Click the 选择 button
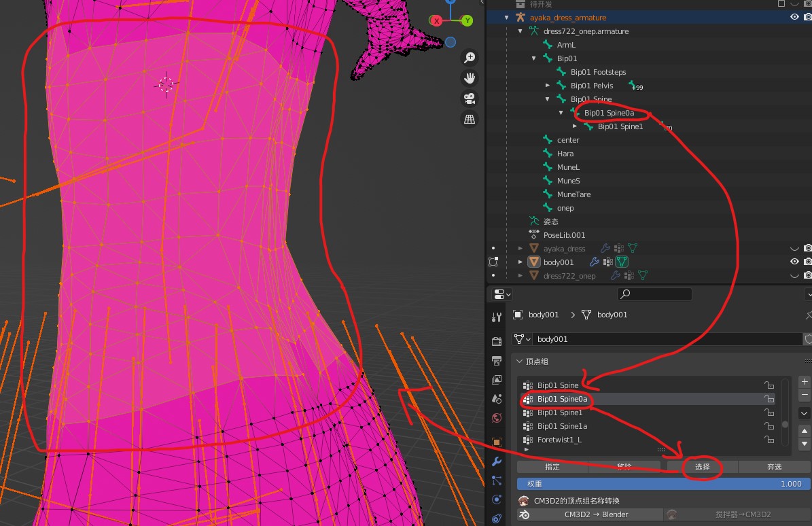 point(702,467)
